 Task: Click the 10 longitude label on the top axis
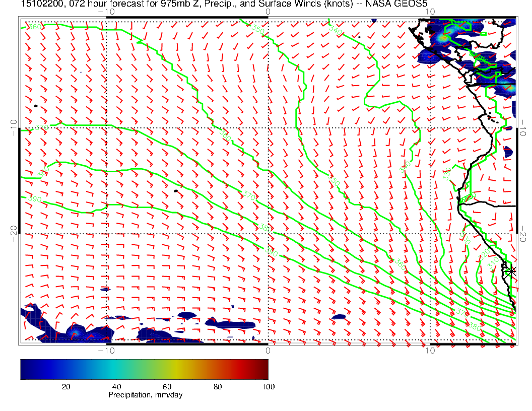pos(429,12)
